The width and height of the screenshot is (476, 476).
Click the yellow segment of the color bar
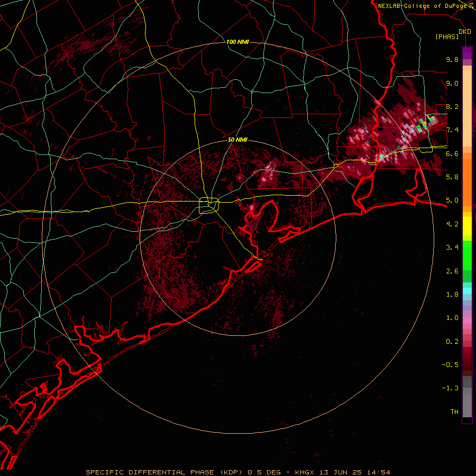(467, 226)
